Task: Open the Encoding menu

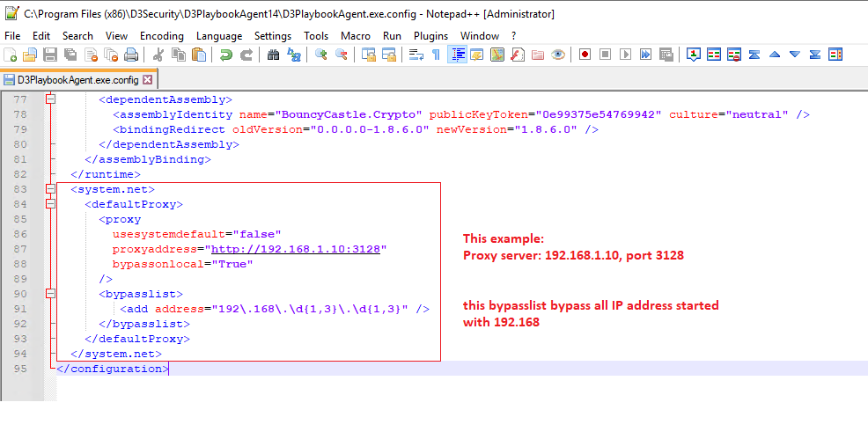Action: 162,36
